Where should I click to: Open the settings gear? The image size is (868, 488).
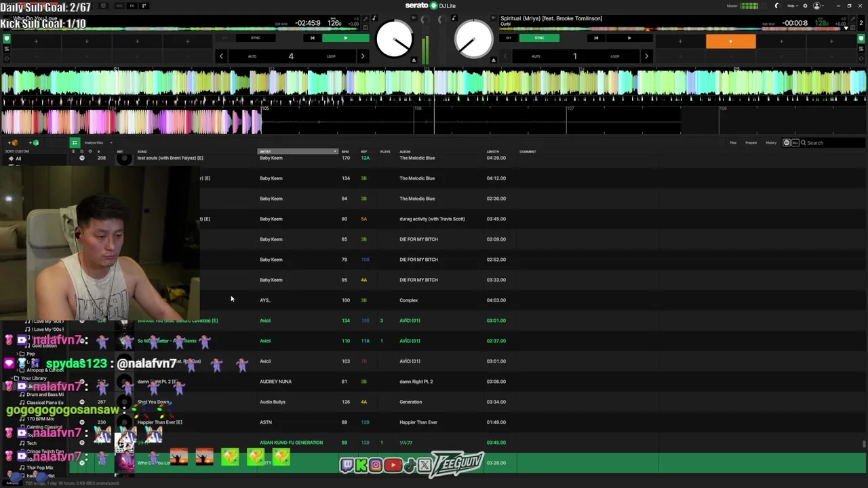pos(804,5)
